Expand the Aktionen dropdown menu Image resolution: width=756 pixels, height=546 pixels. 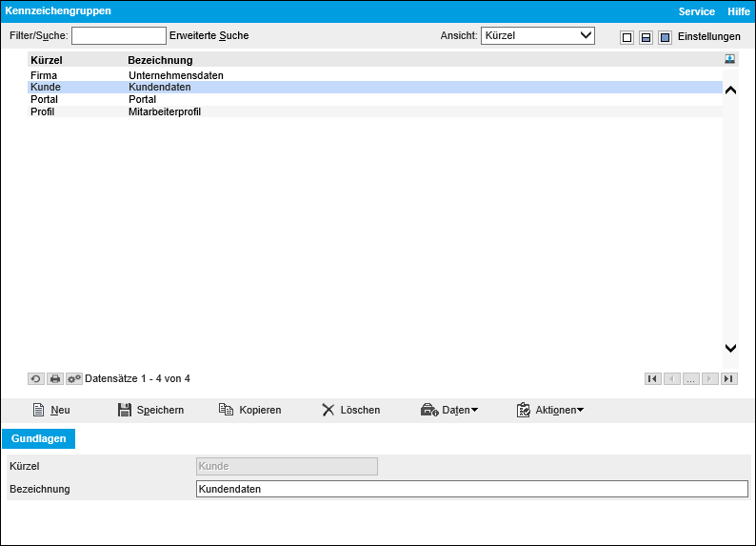550,410
